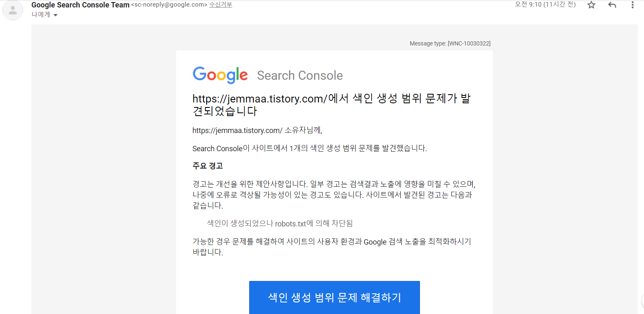This screenshot has height=314, width=644.
Task: Click the sender avatar icon
Action: tap(13, 10)
